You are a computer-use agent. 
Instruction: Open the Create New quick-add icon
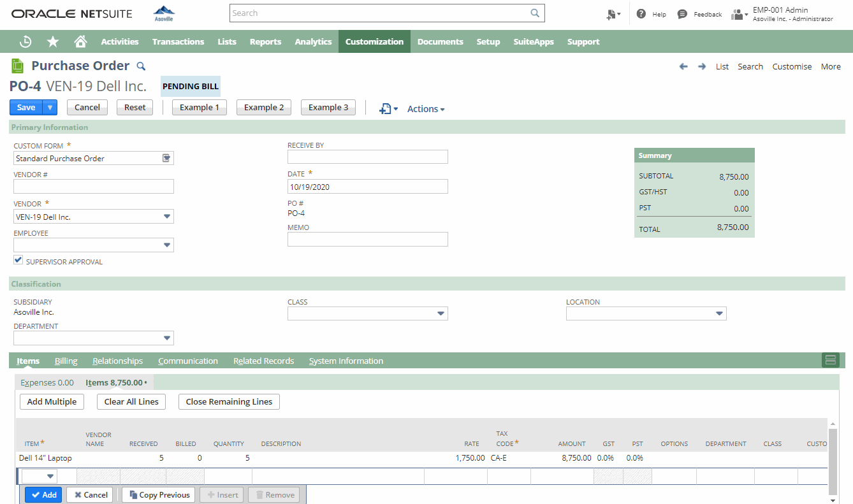point(613,14)
